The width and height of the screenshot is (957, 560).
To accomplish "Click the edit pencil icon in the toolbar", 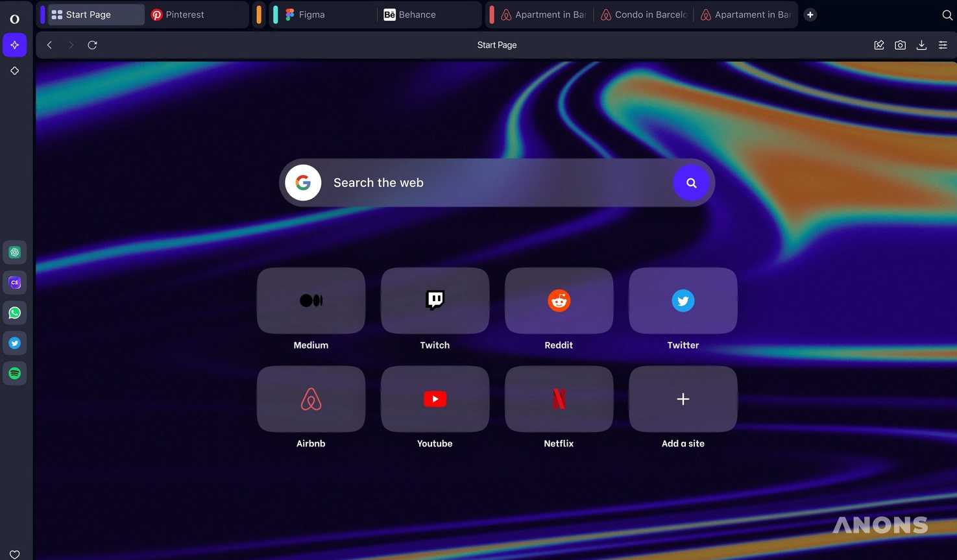I will [x=879, y=45].
